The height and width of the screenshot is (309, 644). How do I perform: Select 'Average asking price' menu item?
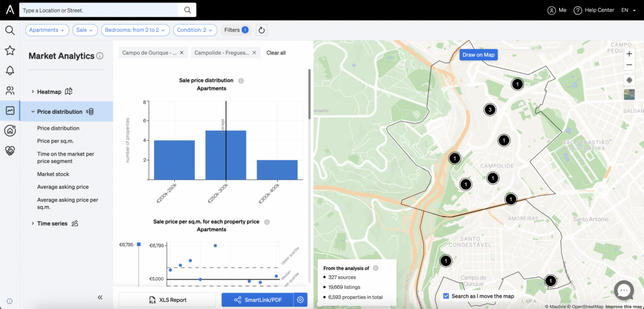pyautogui.click(x=63, y=187)
